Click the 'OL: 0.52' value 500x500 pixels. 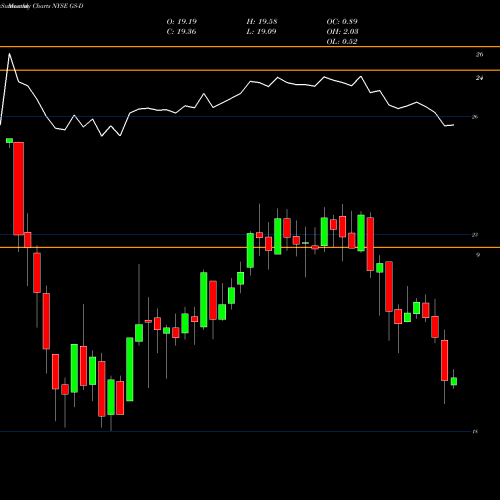(342, 42)
